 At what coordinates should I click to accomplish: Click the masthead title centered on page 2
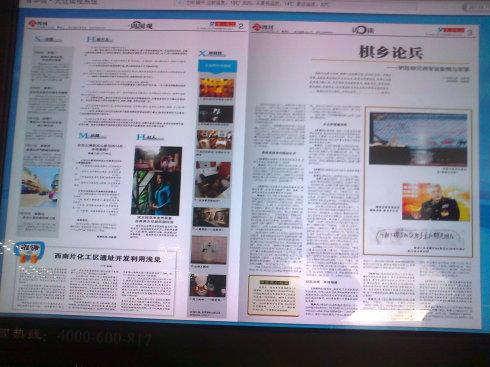tap(141, 25)
